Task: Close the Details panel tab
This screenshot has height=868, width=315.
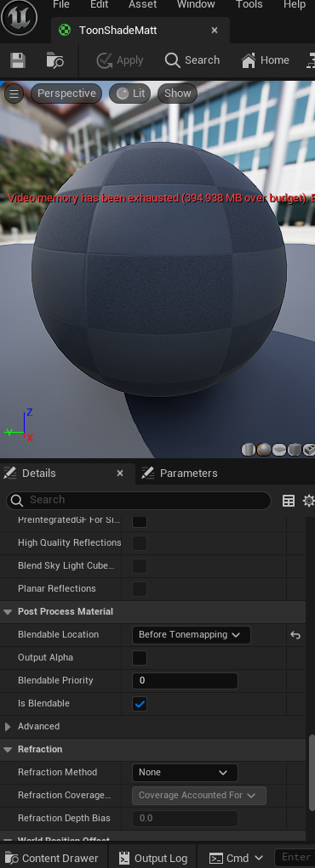Action: pos(120,474)
